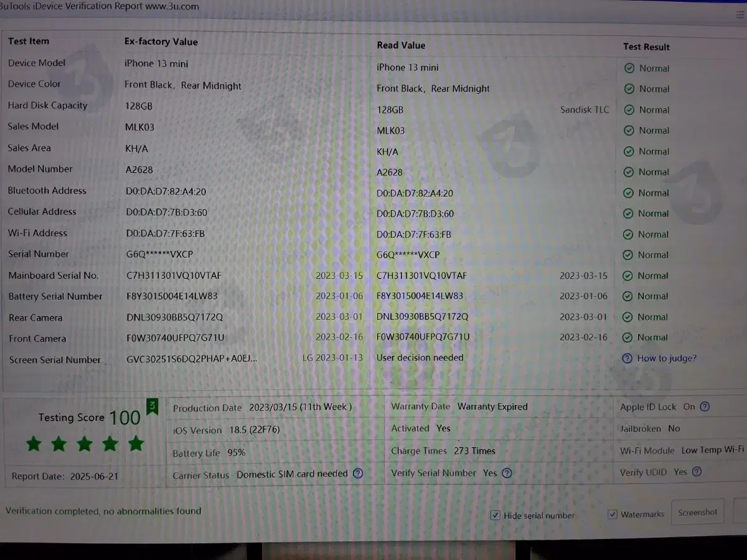Select ex-factory Model Number A2628
The image size is (747, 560).
[139, 169]
